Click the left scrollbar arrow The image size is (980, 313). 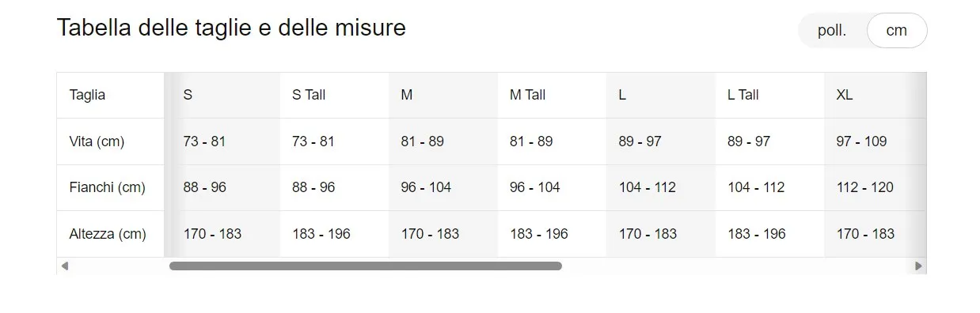[x=65, y=266]
